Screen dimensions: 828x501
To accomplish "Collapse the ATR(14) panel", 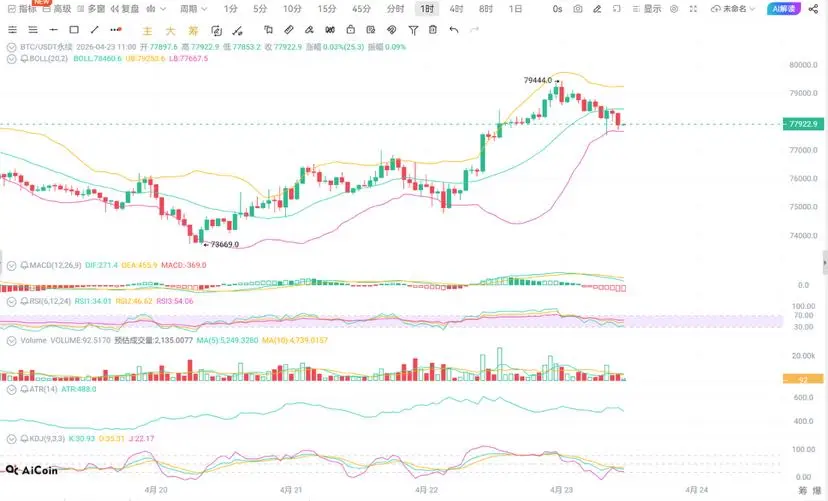I will pos(12,390).
